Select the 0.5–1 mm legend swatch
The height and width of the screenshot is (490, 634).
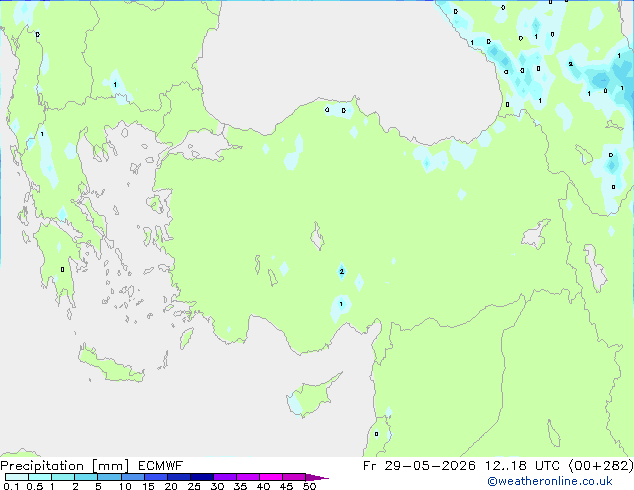coord(40,477)
